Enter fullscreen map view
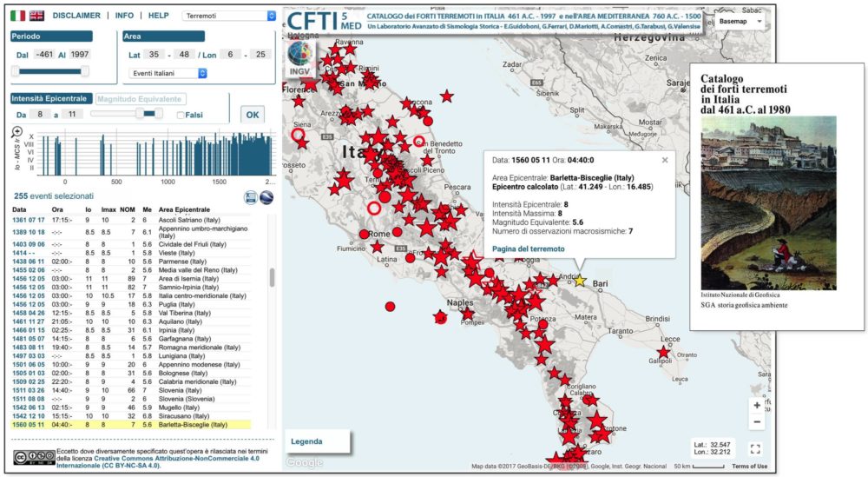 [755, 449]
